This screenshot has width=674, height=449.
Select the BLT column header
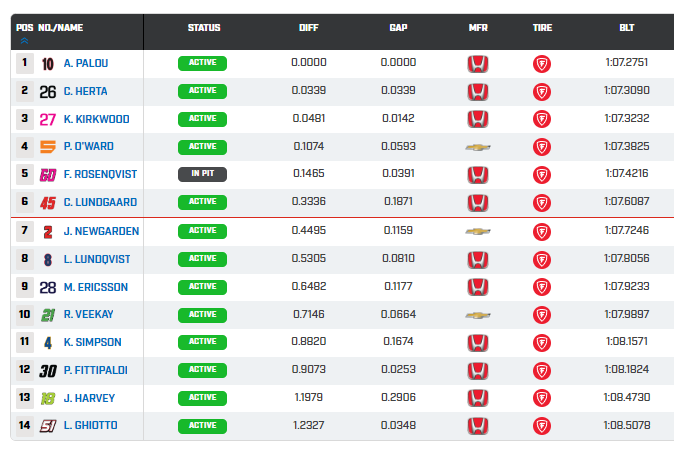(x=626, y=28)
